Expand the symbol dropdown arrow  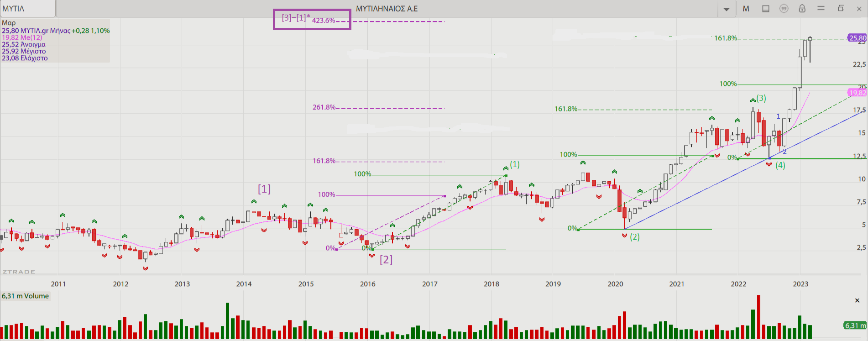pyautogui.click(x=726, y=9)
